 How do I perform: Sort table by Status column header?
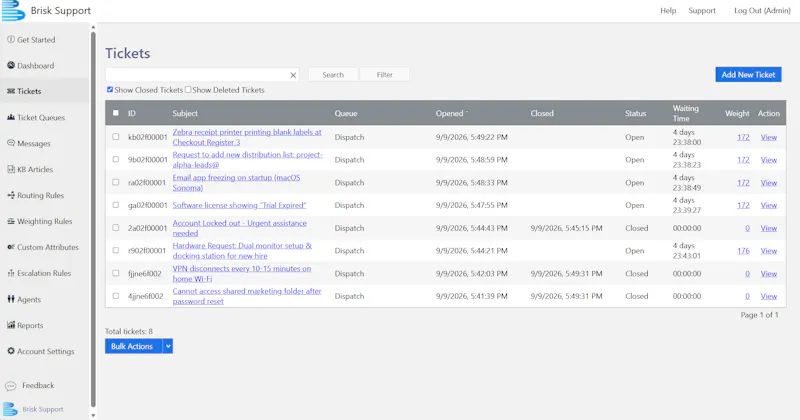point(635,113)
